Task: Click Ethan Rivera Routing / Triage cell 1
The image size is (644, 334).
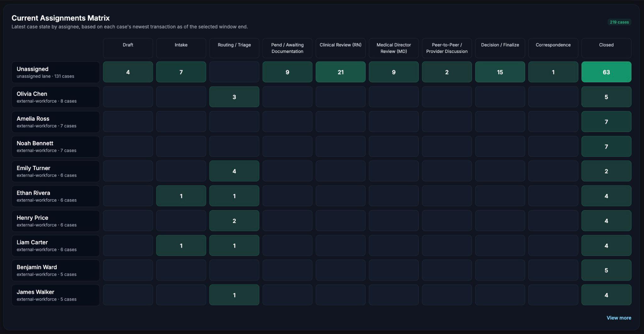Action: click(234, 196)
